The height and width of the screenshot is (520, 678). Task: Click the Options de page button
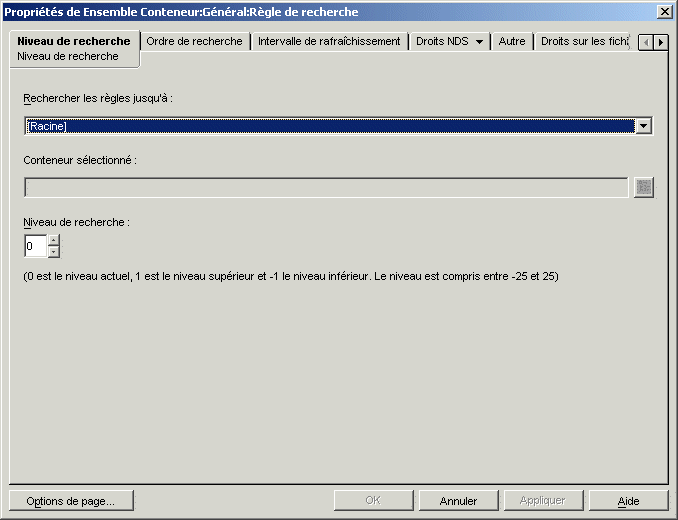[71, 501]
